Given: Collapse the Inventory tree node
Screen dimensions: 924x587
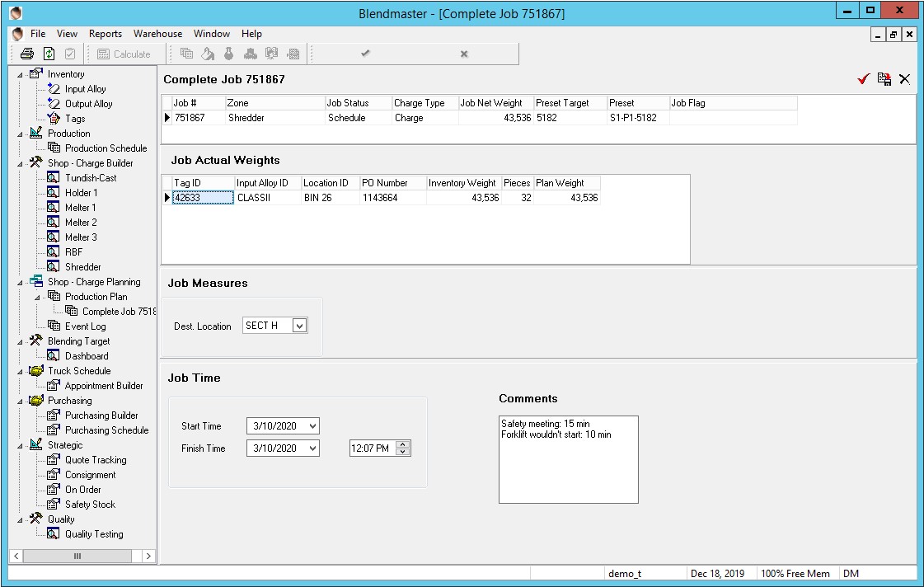Looking at the screenshot, I should tap(20, 75).
